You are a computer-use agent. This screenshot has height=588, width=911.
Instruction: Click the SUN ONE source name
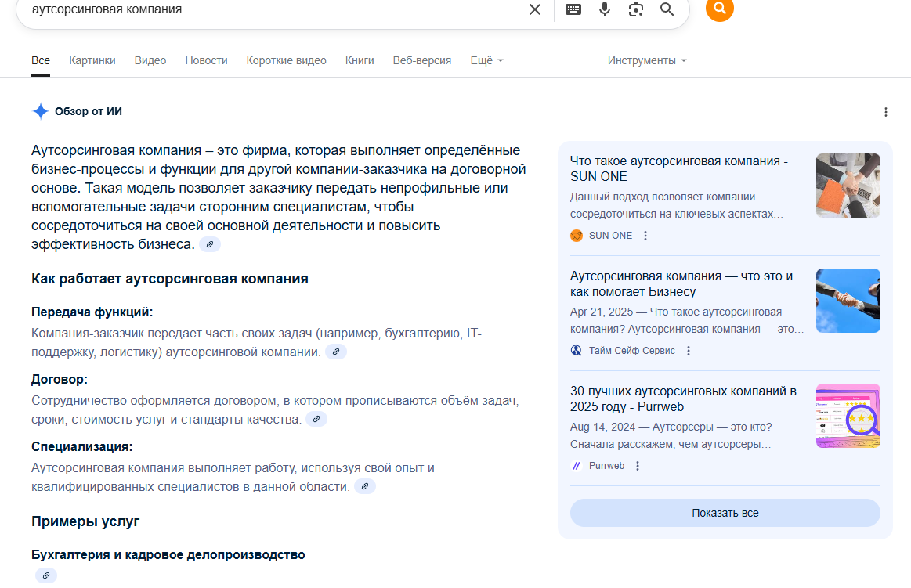point(611,236)
